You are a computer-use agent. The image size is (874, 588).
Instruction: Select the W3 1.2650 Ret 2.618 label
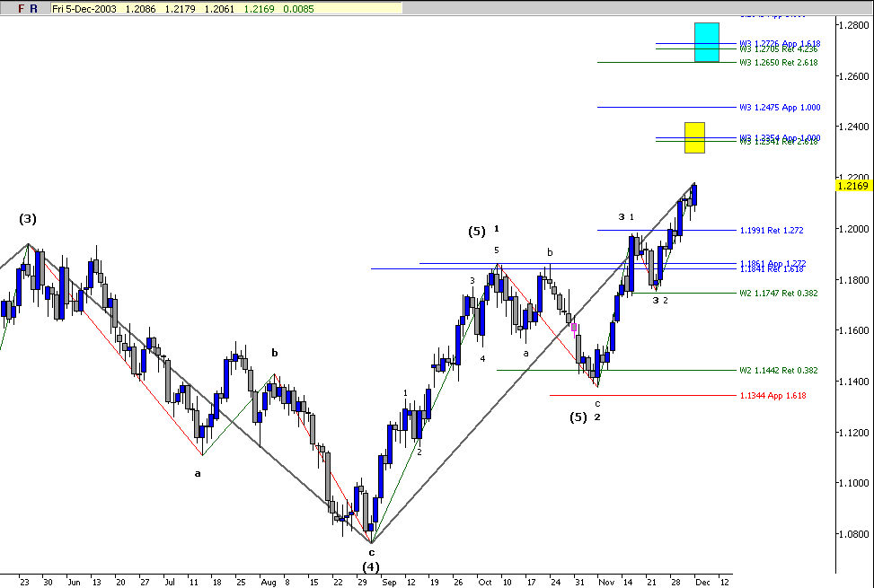778,62
